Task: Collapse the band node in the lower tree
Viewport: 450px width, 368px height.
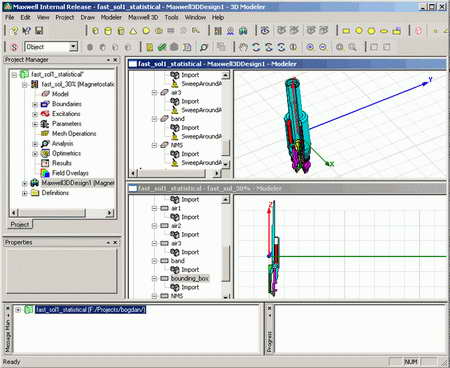Action: pos(154,261)
